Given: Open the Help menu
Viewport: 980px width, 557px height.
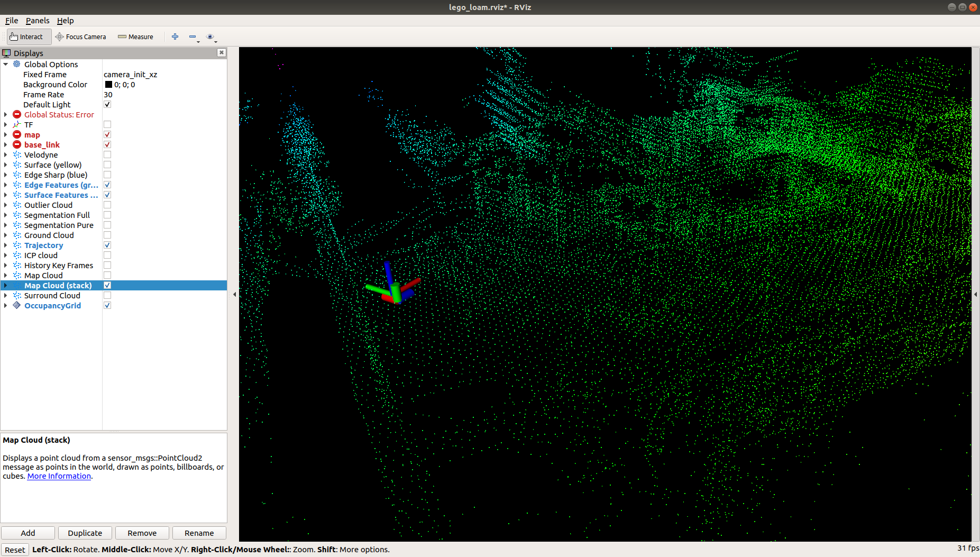Looking at the screenshot, I should click(x=66, y=21).
